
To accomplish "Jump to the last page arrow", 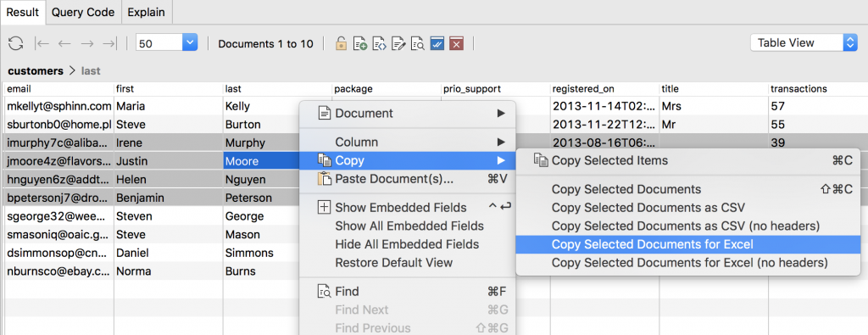I will [x=109, y=43].
